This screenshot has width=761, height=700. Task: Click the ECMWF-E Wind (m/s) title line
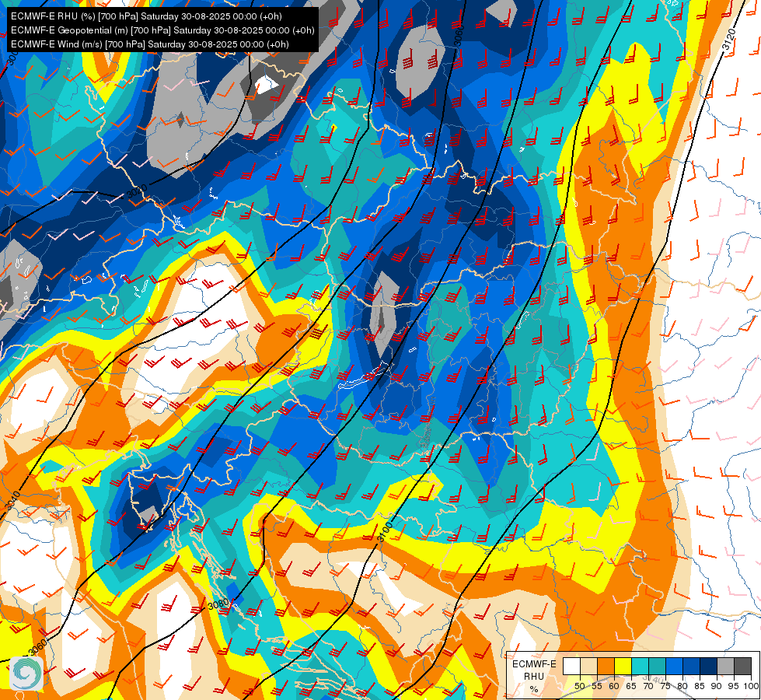(149, 44)
